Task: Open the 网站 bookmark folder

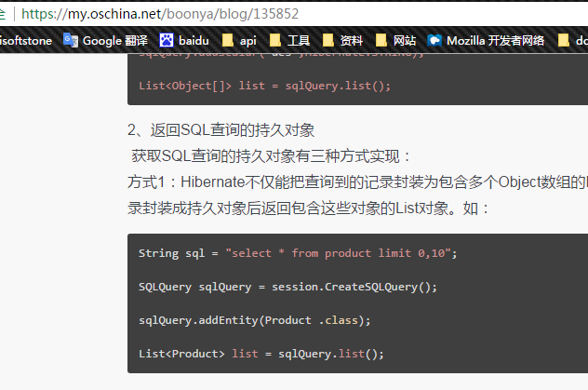Action: [x=395, y=40]
